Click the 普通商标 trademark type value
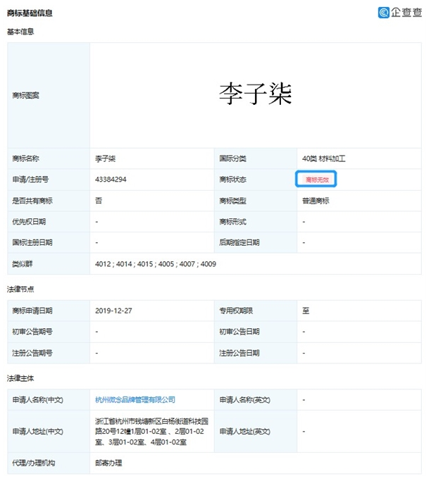 pos(316,201)
